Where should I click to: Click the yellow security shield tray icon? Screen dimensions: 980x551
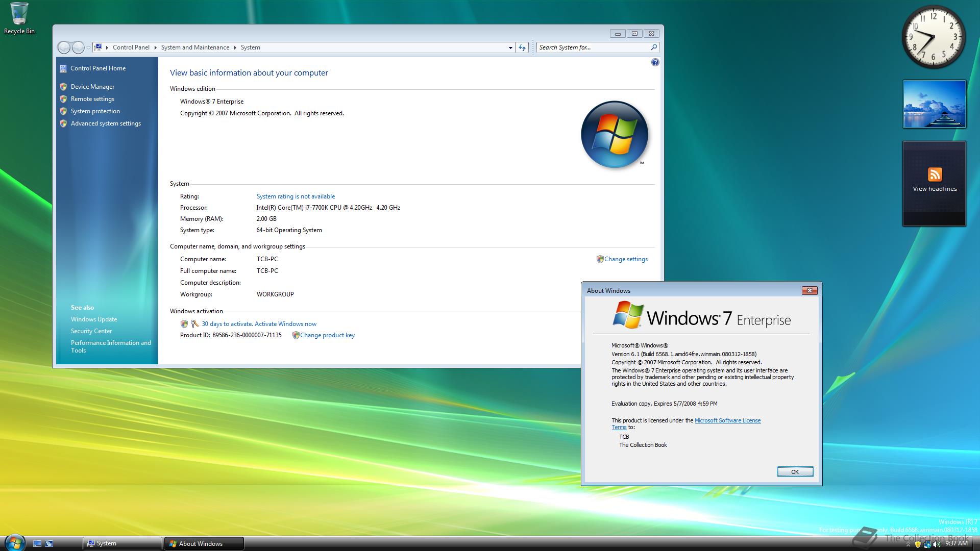point(918,544)
